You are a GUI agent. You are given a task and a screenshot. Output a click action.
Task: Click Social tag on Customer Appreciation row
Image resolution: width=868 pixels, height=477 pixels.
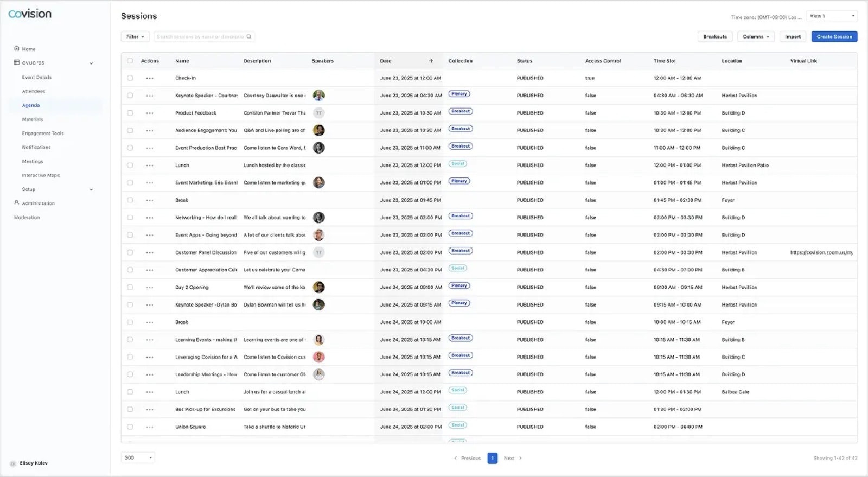[458, 268]
